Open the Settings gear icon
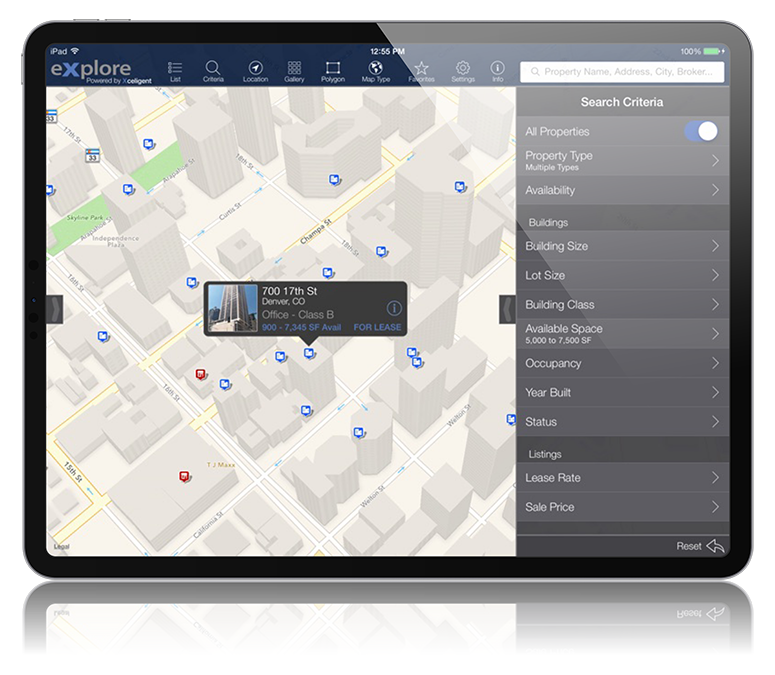 click(463, 70)
